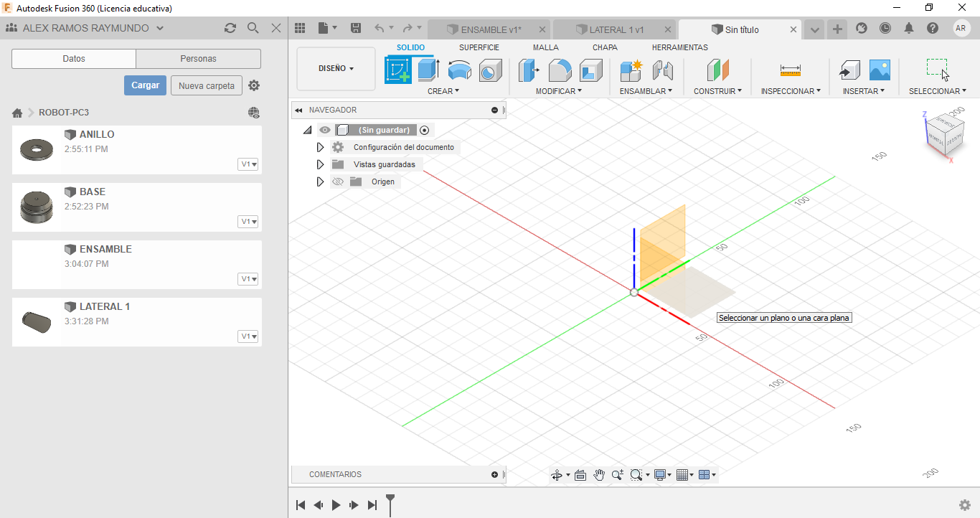Open the DISEÑO workspace dropdown
The width and height of the screenshot is (980, 518).
(x=336, y=69)
